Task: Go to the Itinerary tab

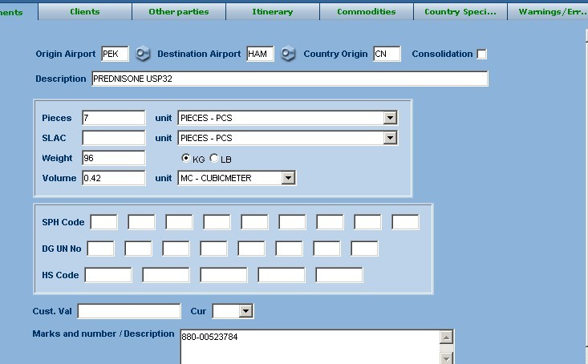Action: (x=273, y=12)
